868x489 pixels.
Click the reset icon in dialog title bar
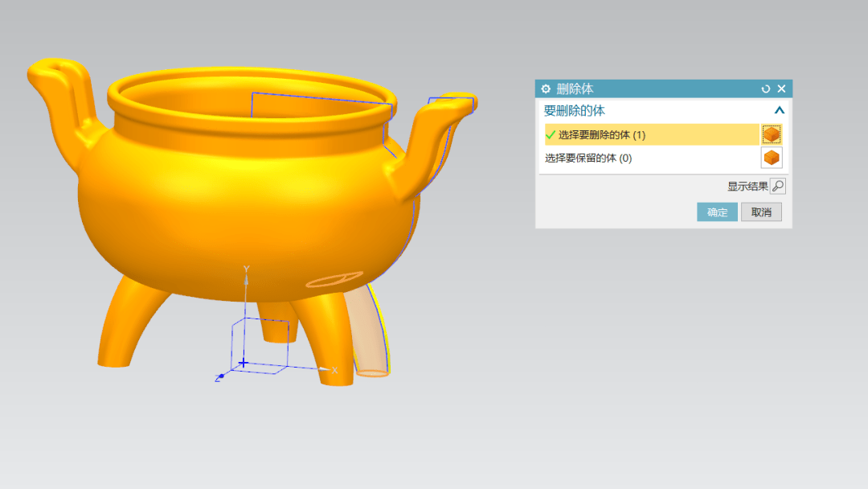(765, 89)
